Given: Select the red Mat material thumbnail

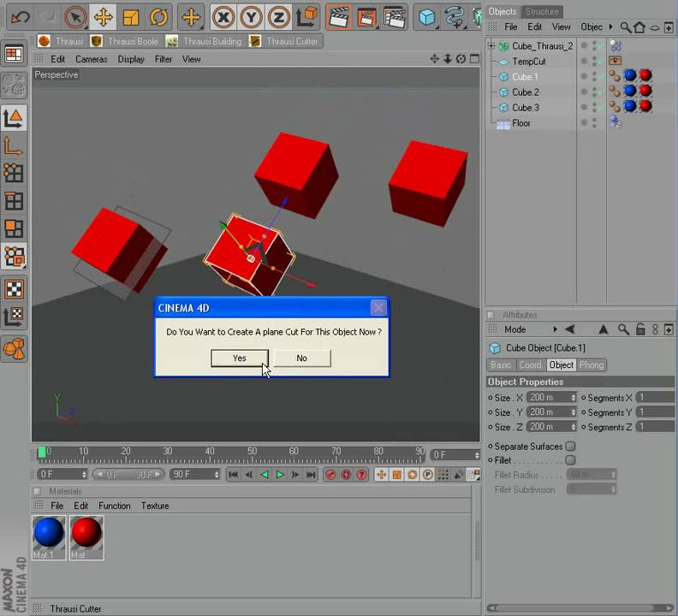Looking at the screenshot, I should (86, 538).
